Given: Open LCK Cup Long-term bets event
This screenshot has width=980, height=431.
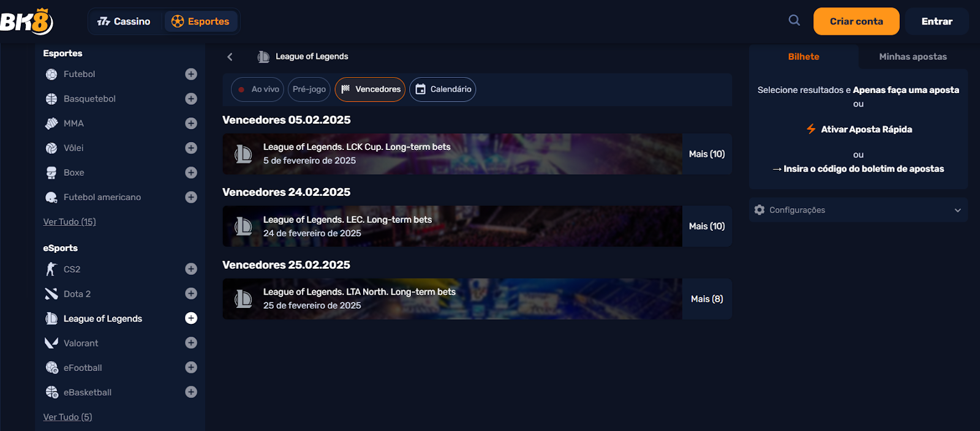Looking at the screenshot, I should click(x=452, y=154).
